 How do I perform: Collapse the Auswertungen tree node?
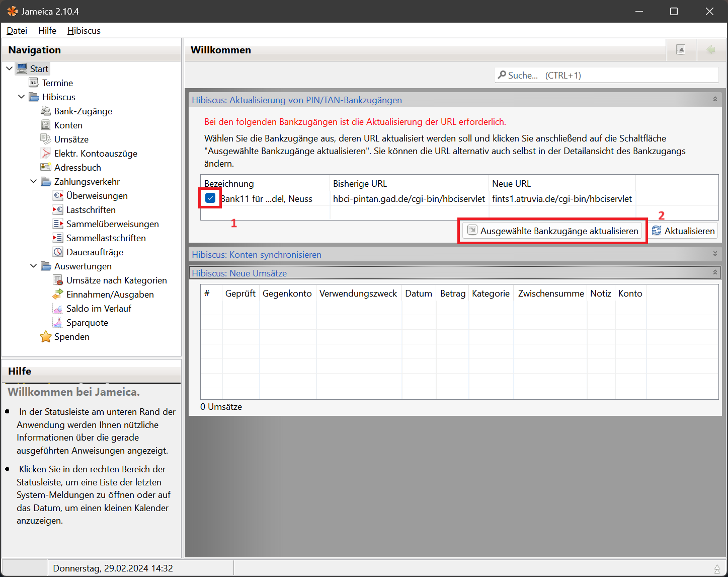pos(33,266)
